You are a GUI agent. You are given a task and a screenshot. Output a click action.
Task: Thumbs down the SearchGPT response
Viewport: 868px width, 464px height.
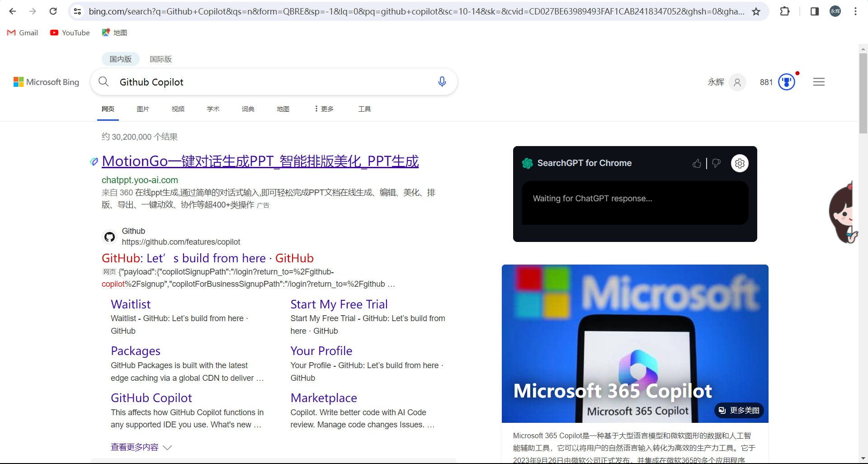[716, 163]
